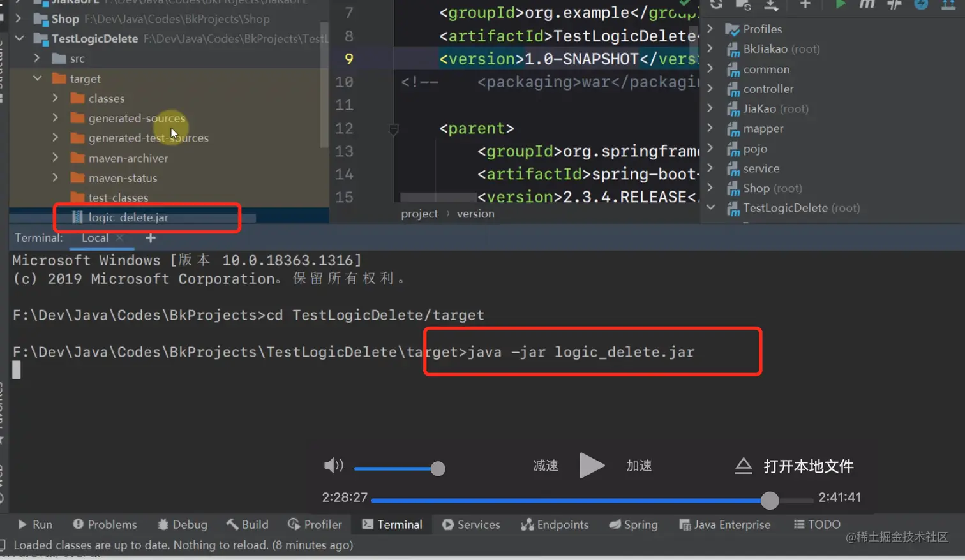Select Maven mapper module
This screenshot has width=965, height=560.
pos(763,128)
